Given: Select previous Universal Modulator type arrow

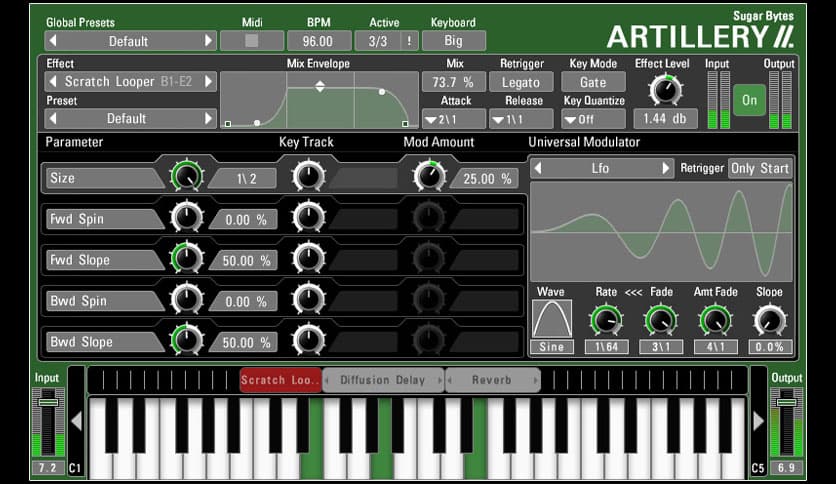Looking at the screenshot, I should click(x=538, y=168).
